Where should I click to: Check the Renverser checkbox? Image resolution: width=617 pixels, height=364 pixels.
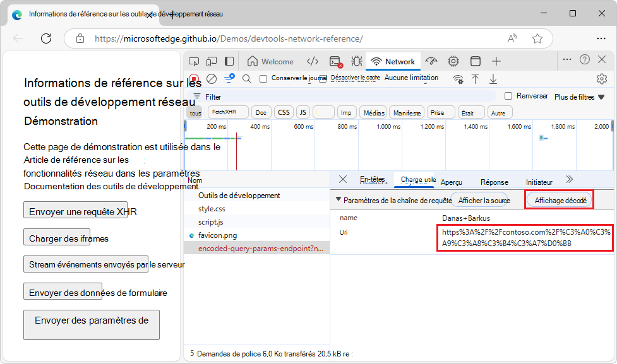pyautogui.click(x=508, y=96)
